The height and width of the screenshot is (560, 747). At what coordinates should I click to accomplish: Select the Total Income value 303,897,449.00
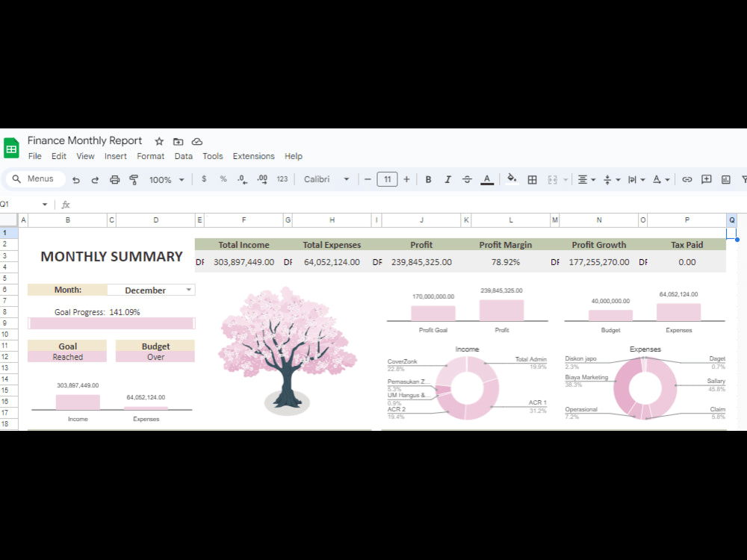pyautogui.click(x=244, y=262)
